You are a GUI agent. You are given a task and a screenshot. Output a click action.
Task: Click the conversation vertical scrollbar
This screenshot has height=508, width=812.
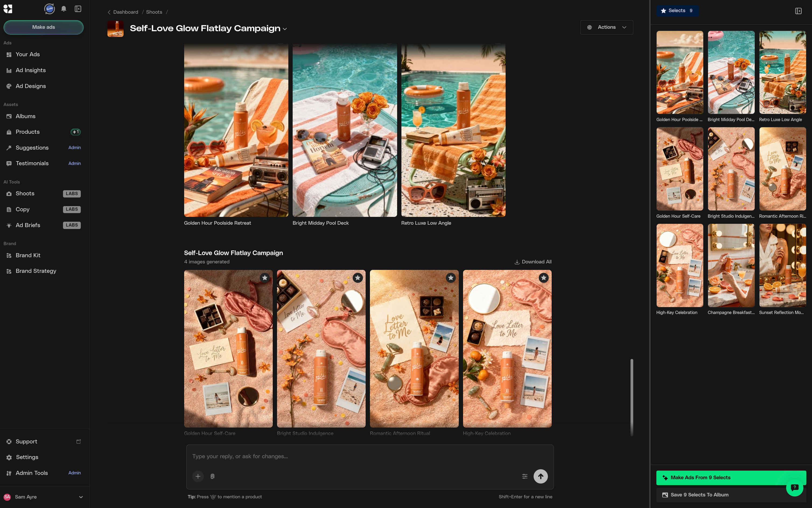[632, 396]
